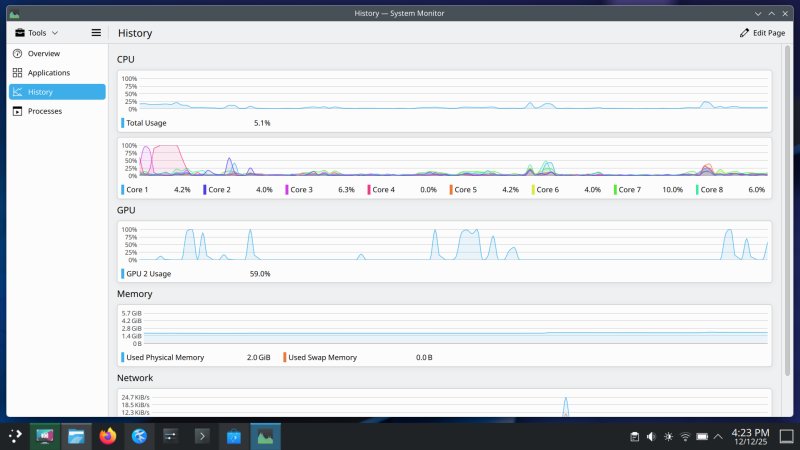Image resolution: width=800 pixels, height=450 pixels.
Task: Select the Core 6 legend label
Action: (545, 190)
